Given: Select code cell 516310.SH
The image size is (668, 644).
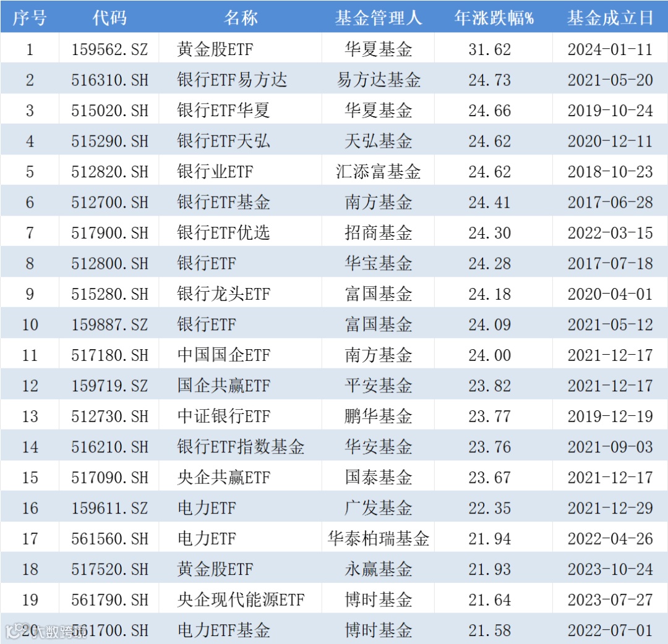Looking at the screenshot, I should [x=109, y=80].
